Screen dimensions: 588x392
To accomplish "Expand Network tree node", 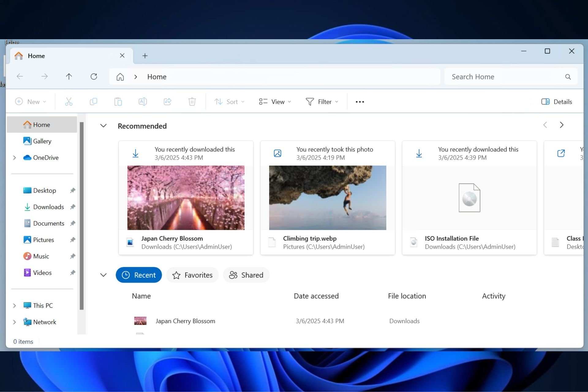I will coord(14,322).
